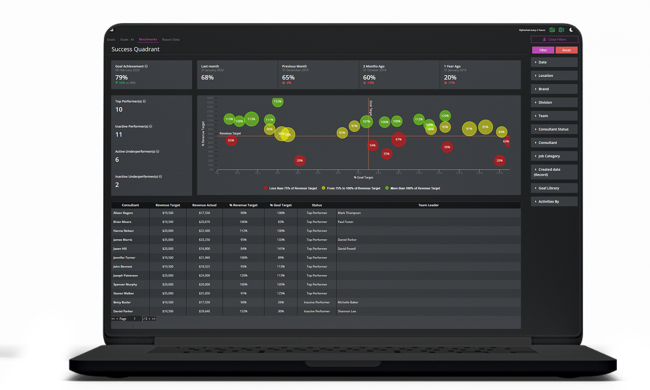The image size is (650, 390).
Task: Click the green 120% bubble
Action: point(445,116)
